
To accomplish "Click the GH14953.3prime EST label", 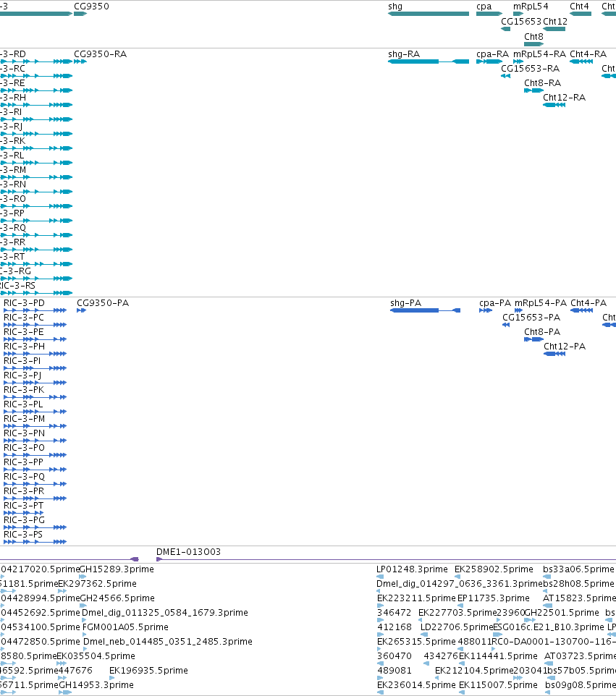I will (96, 685).
